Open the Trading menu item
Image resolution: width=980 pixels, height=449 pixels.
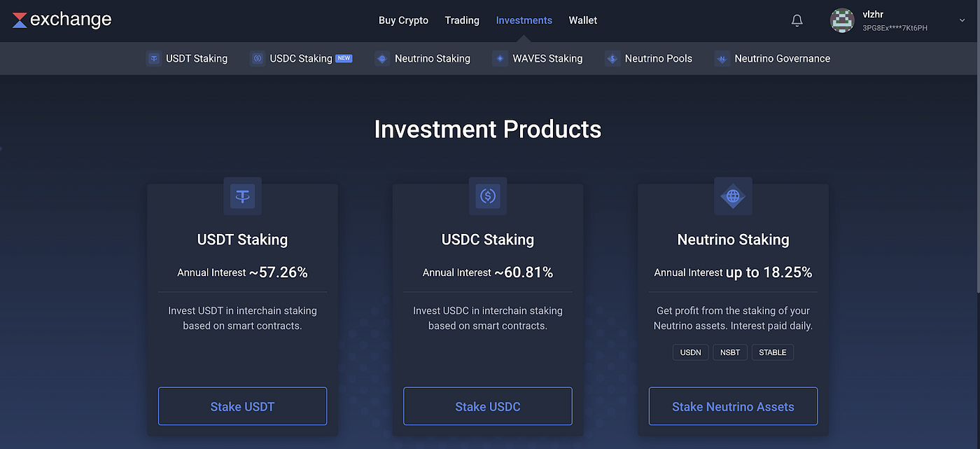[461, 20]
